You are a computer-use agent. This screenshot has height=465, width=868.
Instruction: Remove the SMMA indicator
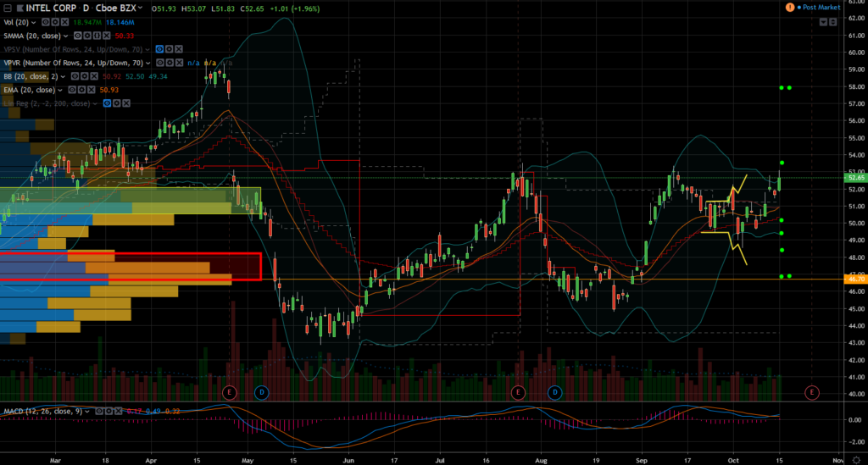[106, 36]
